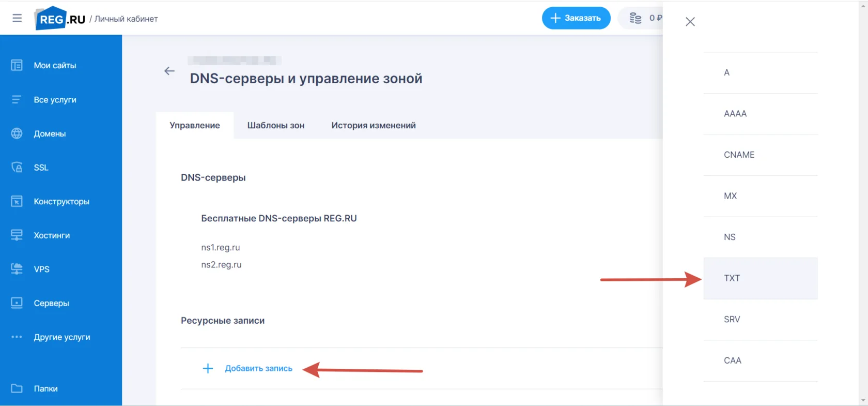
Task: Open the SSL lock icon
Action: [x=17, y=168]
